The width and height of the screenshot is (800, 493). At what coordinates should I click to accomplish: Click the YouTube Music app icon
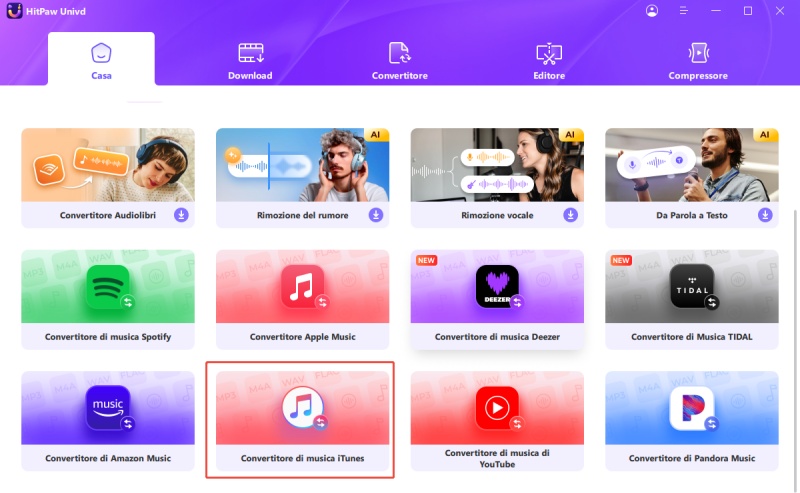[x=497, y=408]
